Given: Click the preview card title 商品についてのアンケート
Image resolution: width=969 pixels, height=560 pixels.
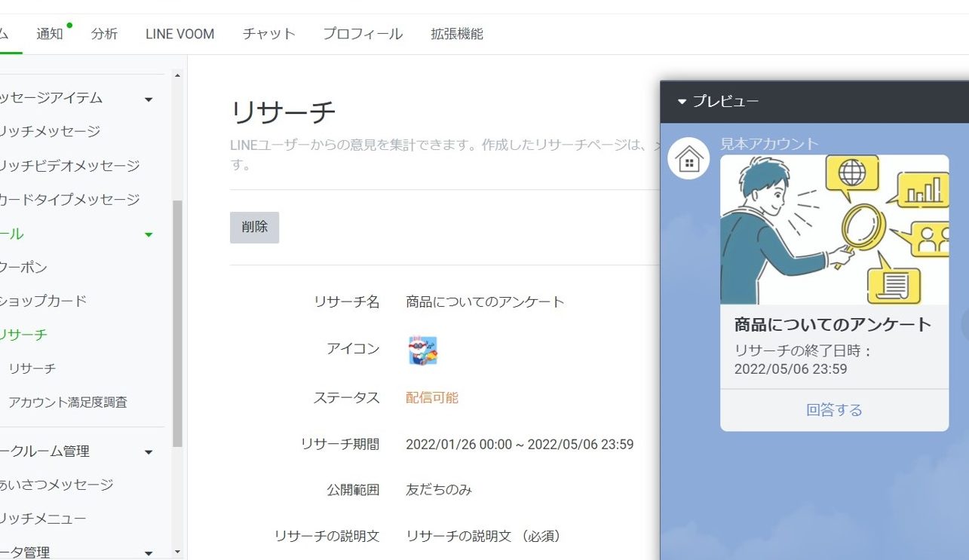Looking at the screenshot, I should pyautogui.click(x=833, y=325).
